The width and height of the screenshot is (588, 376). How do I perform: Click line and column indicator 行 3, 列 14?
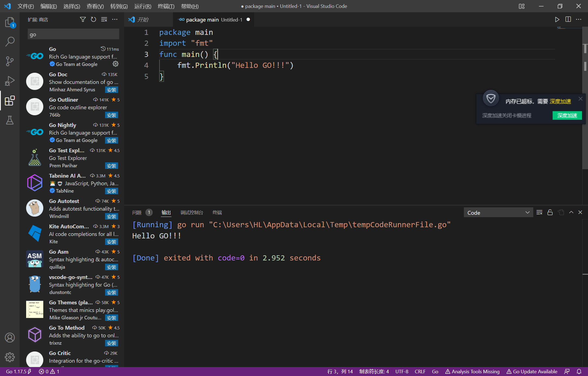coord(340,371)
